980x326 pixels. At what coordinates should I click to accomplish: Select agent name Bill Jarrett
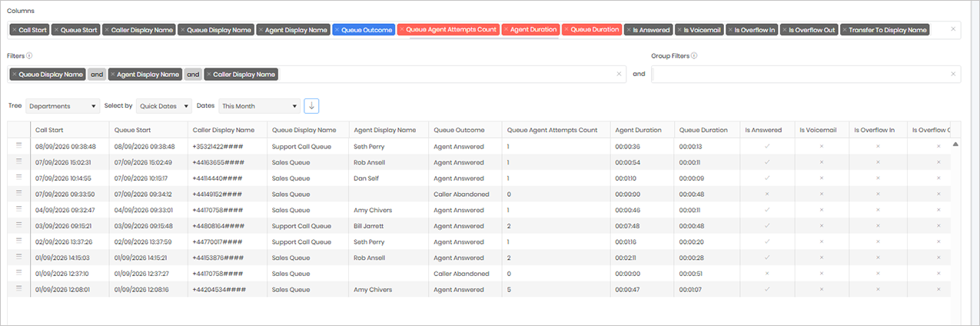point(368,226)
